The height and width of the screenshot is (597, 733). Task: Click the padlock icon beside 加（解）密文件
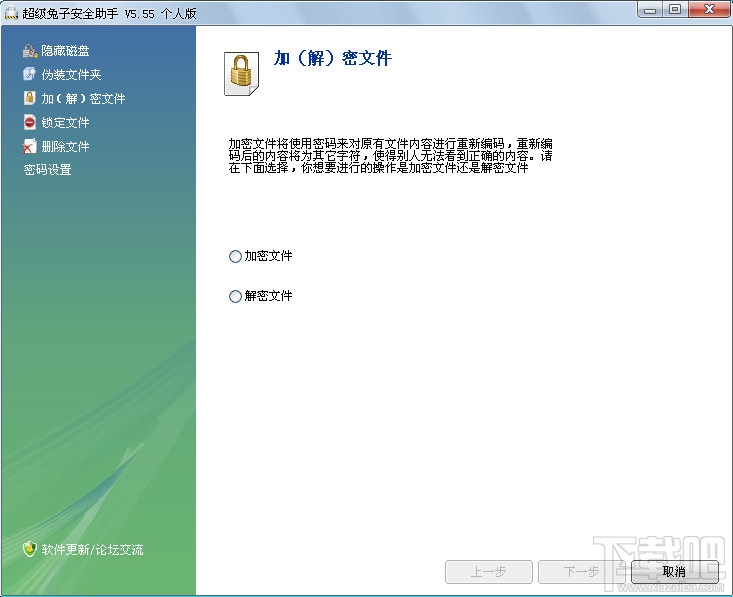29,98
